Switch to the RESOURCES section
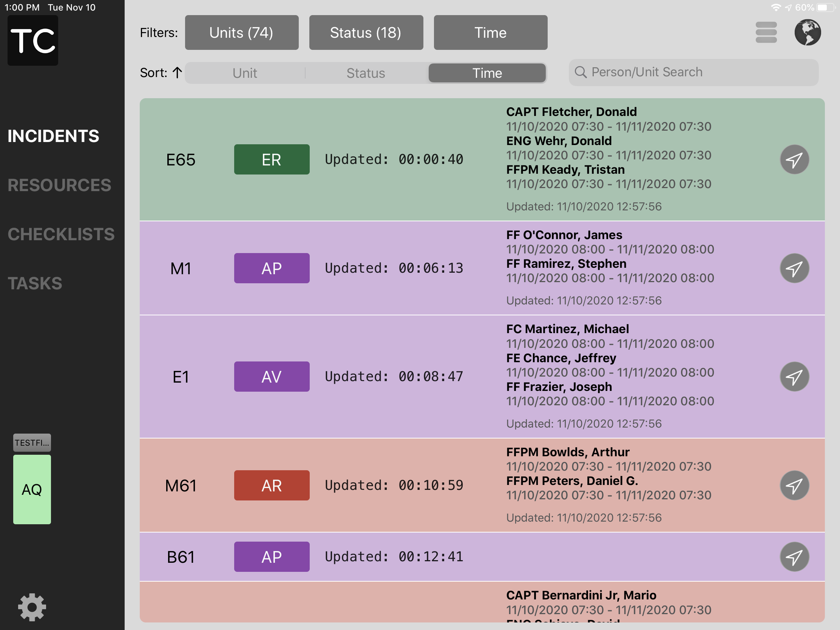 [59, 185]
